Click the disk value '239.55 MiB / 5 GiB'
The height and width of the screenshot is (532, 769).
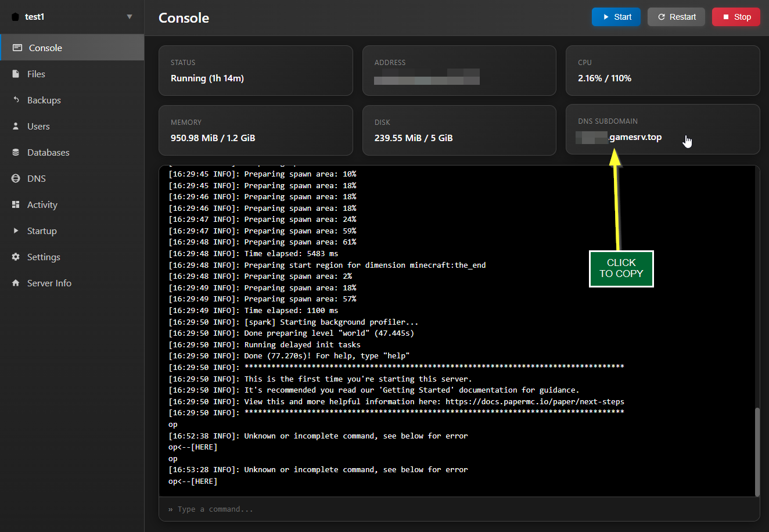(414, 138)
